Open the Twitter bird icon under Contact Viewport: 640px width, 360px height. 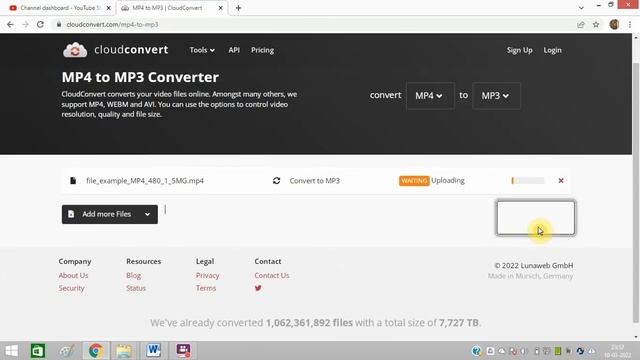click(x=258, y=288)
